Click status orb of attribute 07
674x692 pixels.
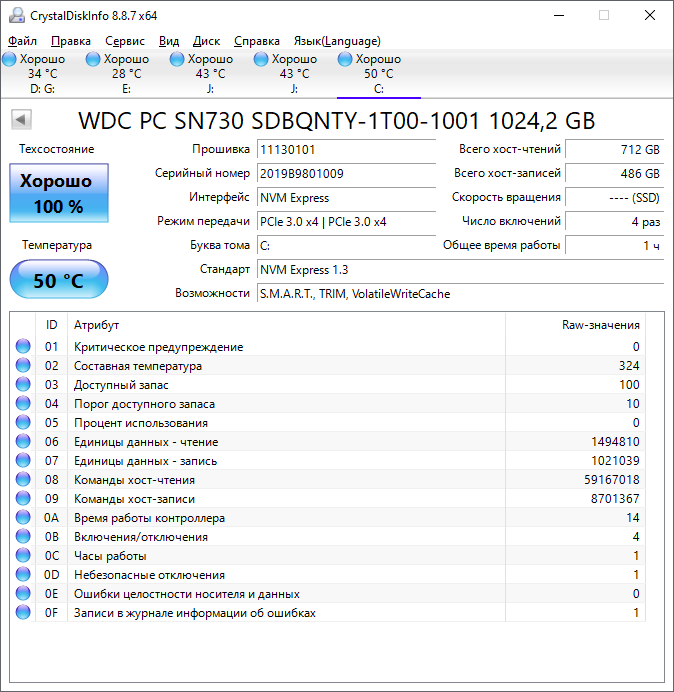23,460
